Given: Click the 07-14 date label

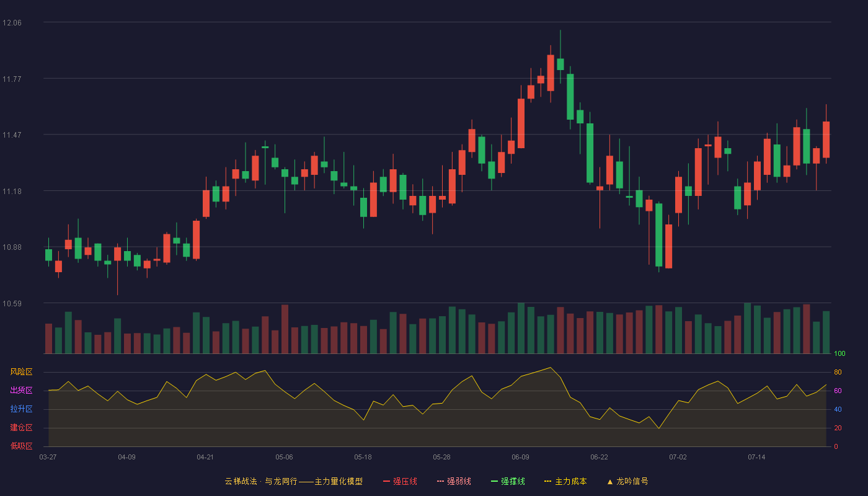Looking at the screenshot, I should coord(757,457).
